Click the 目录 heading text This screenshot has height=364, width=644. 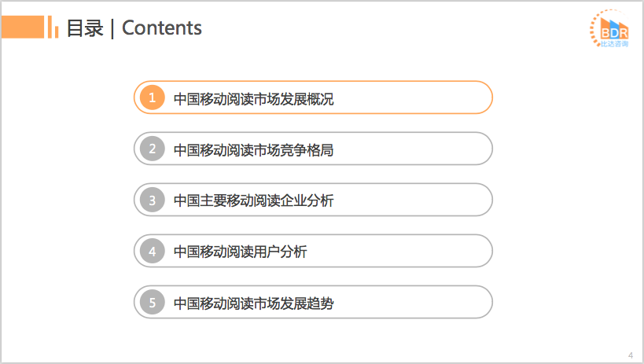pyautogui.click(x=84, y=28)
